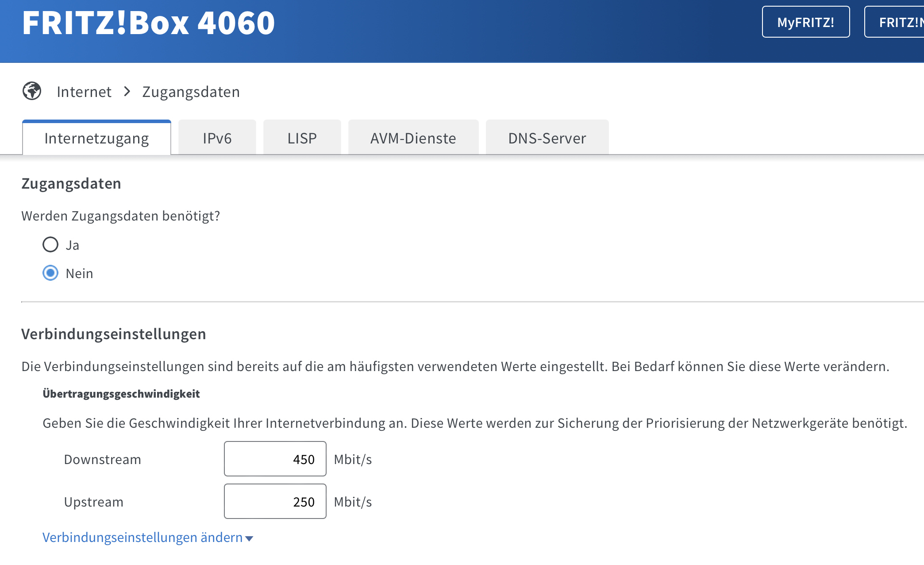
Task: Click the Upstream label
Action: tap(94, 502)
